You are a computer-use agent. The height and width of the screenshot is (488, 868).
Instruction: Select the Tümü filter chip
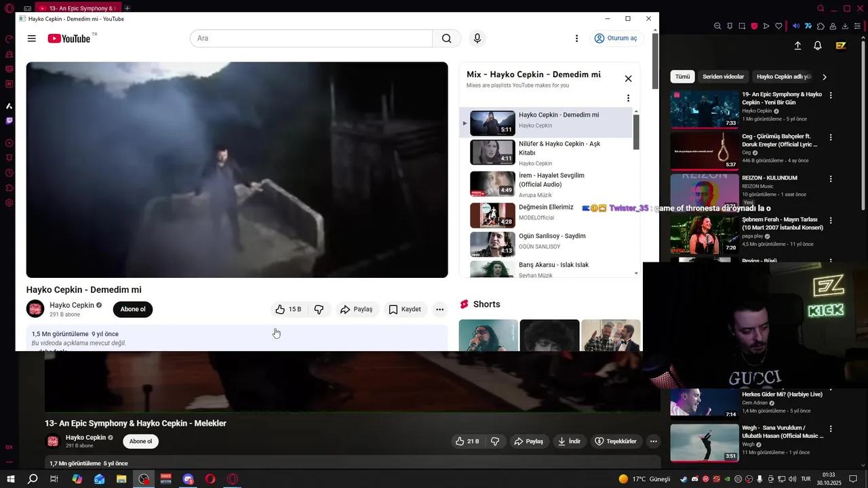tap(682, 77)
